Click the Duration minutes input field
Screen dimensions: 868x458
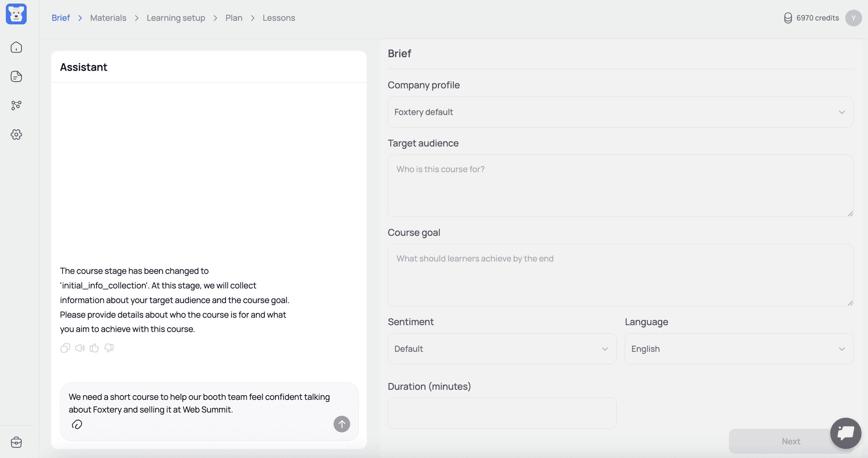502,413
